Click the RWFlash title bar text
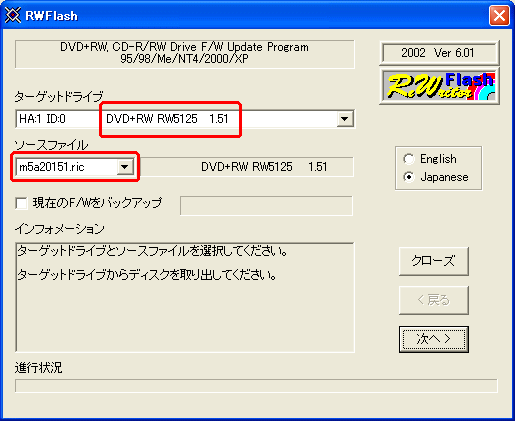 tap(52, 16)
